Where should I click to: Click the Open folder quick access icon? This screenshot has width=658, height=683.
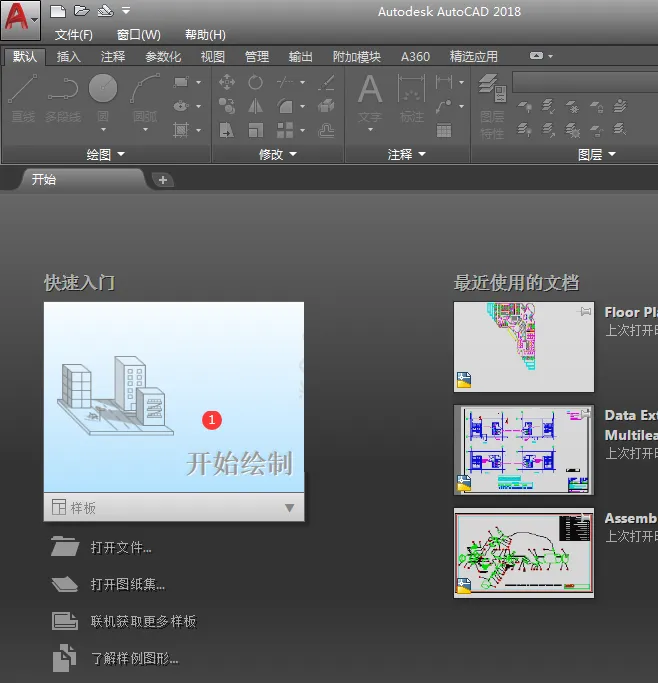click(x=81, y=10)
